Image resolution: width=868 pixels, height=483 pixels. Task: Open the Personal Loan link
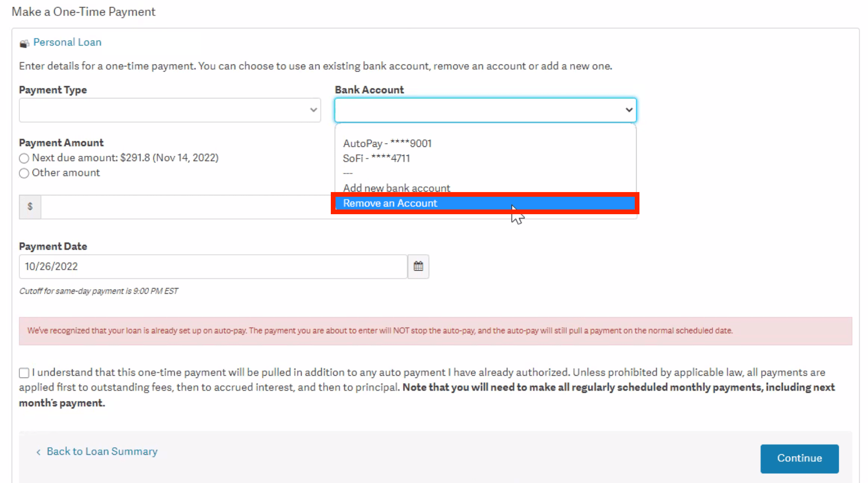tap(67, 42)
